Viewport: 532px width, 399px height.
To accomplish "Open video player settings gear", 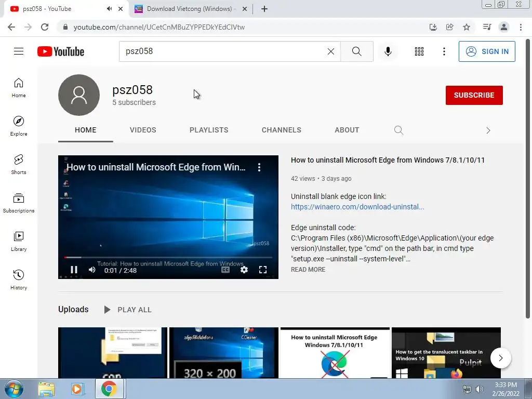I will [244, 270].
